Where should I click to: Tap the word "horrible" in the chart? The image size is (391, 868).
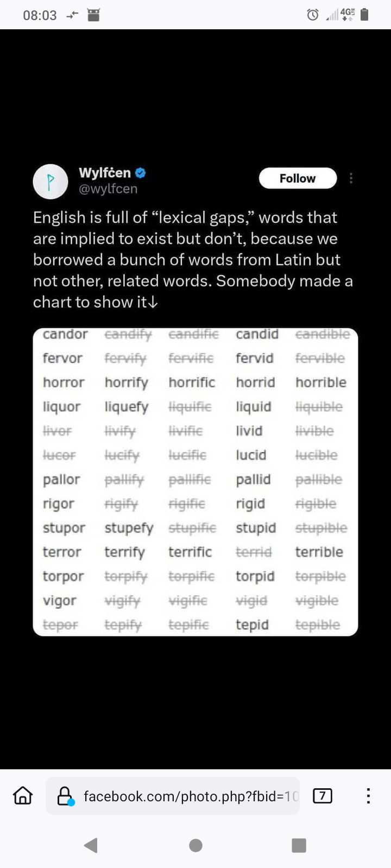(x=321, y=382)
